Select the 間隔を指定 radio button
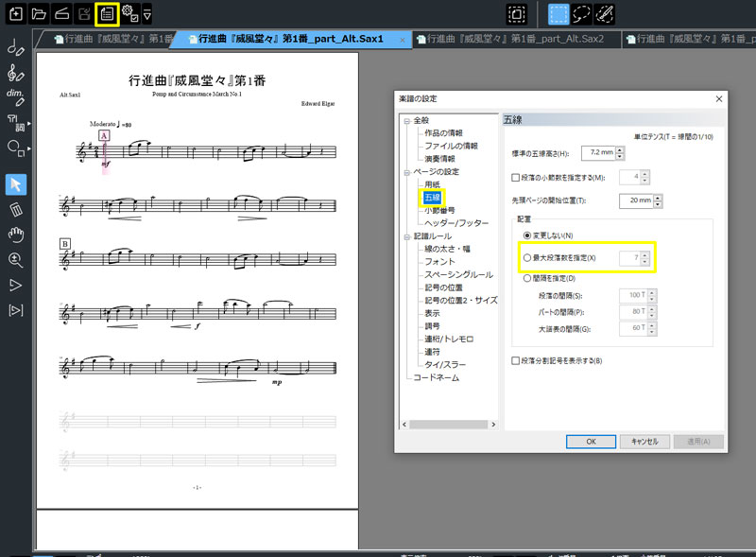 coord(527,278)
